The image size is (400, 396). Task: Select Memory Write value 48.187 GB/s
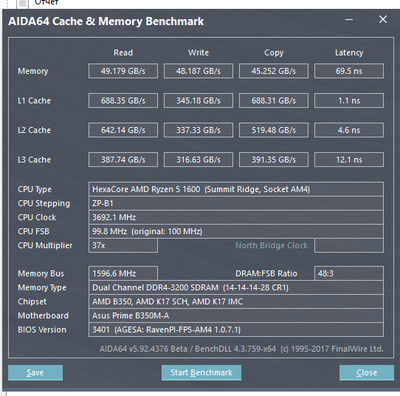[198, 71]
